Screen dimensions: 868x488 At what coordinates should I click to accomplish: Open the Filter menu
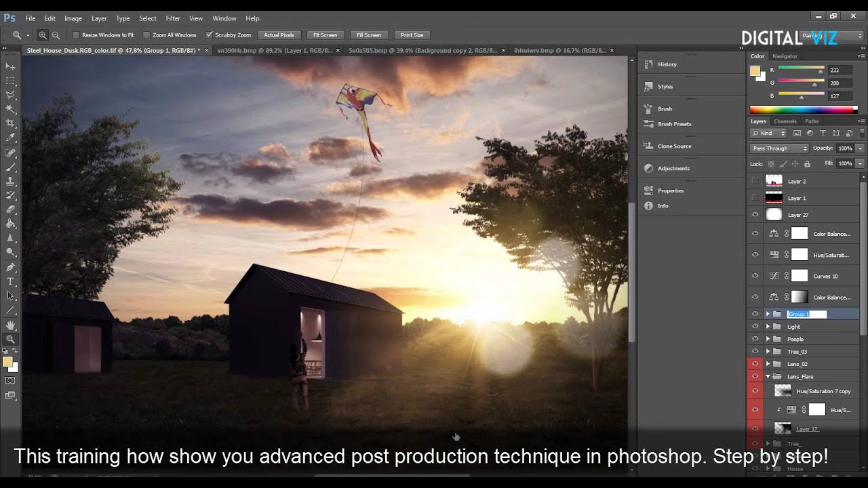coord(173,18)
